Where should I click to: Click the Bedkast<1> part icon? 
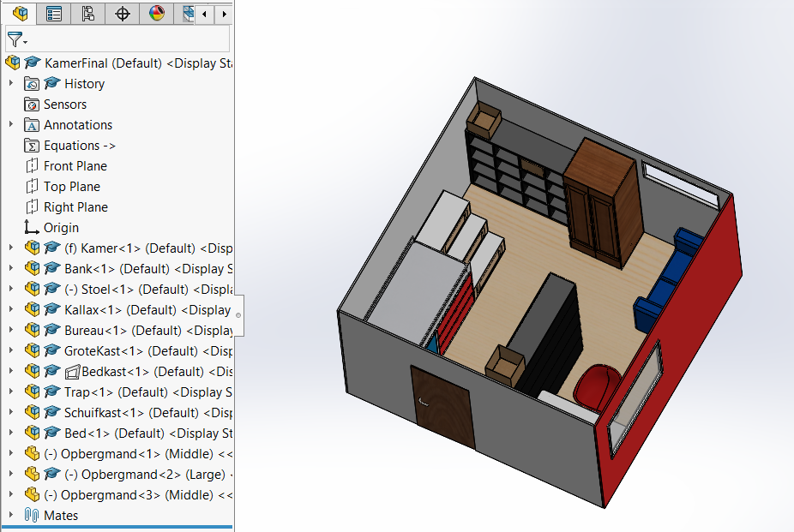[72, 372]
